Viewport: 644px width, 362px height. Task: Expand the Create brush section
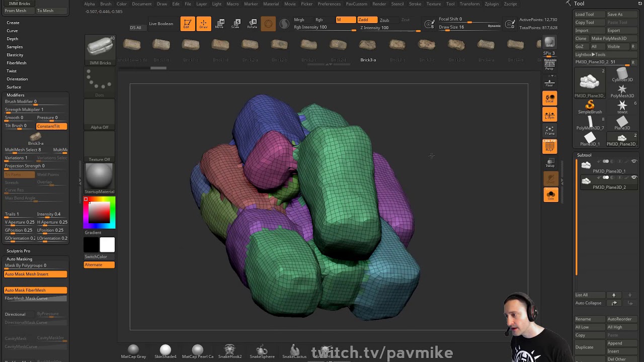coord(13,23)
